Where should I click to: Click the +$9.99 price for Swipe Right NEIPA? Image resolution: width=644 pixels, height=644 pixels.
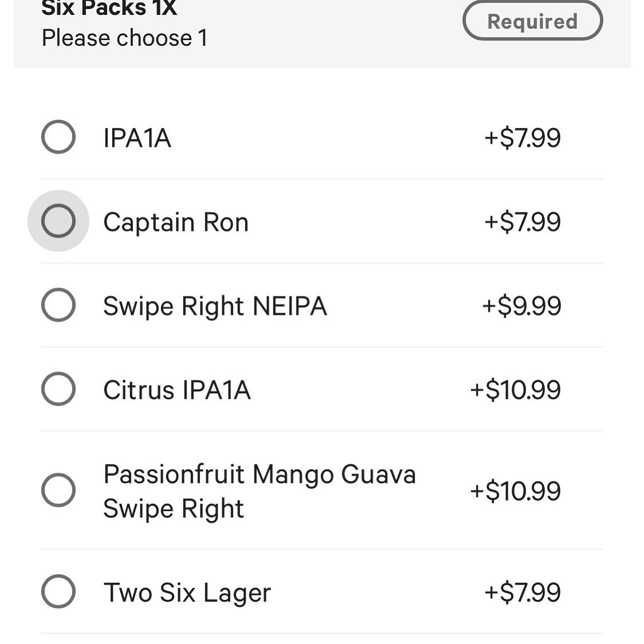point(521,306)
